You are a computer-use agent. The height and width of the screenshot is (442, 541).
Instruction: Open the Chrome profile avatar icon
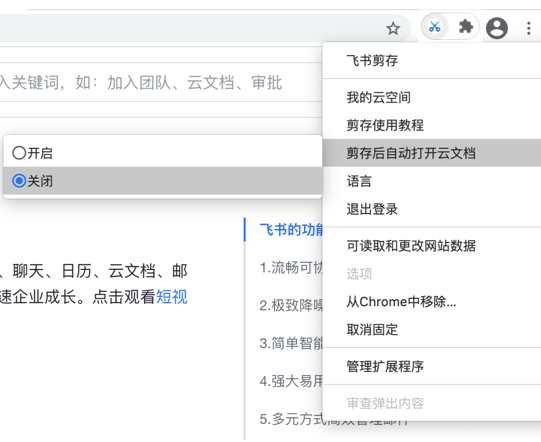click(x=496, y=28)
